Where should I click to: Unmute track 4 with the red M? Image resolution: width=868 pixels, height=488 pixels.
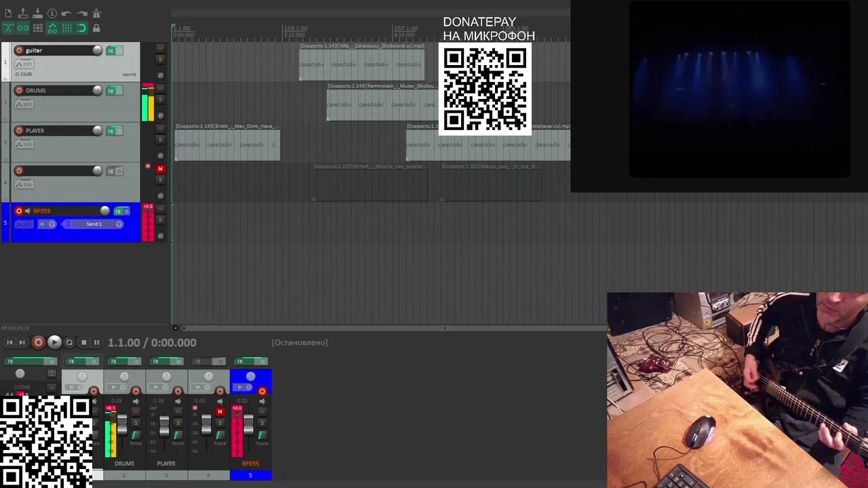coord(160,168)
